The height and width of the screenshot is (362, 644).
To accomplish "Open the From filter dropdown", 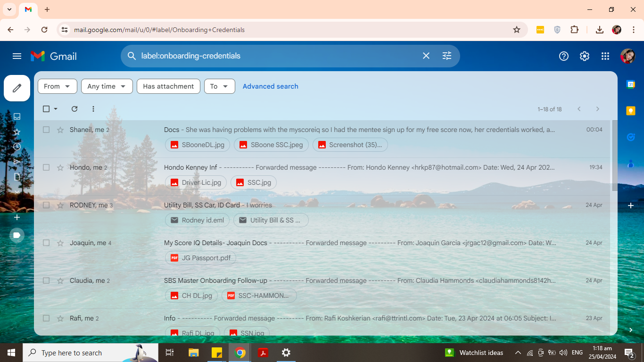I will (58, 86).
